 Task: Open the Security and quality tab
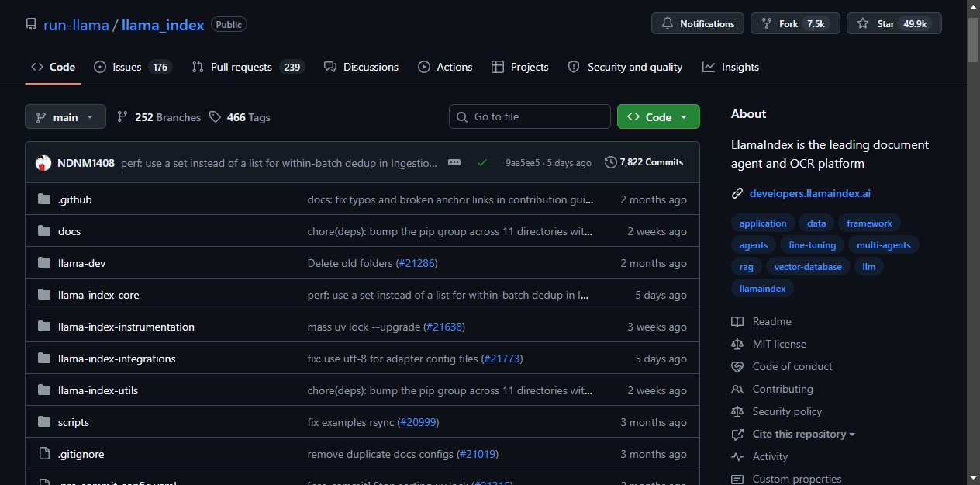click(x=625, y=67)
